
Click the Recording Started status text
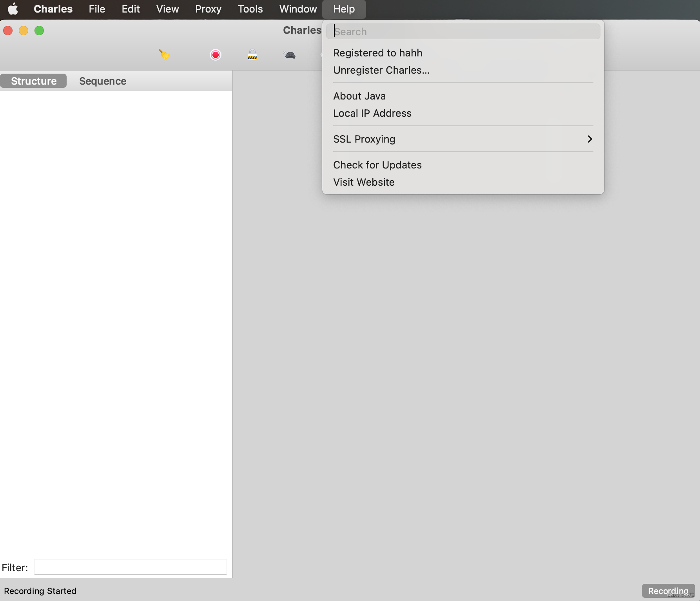[40, 591]
